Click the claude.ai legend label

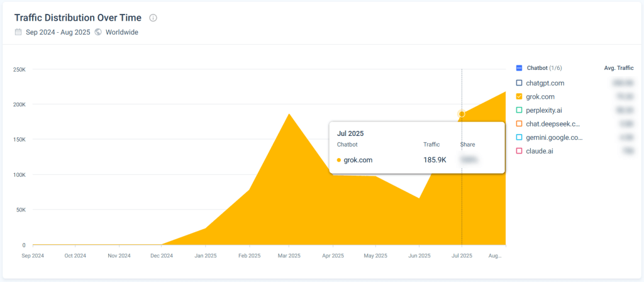tap(540, 151)
